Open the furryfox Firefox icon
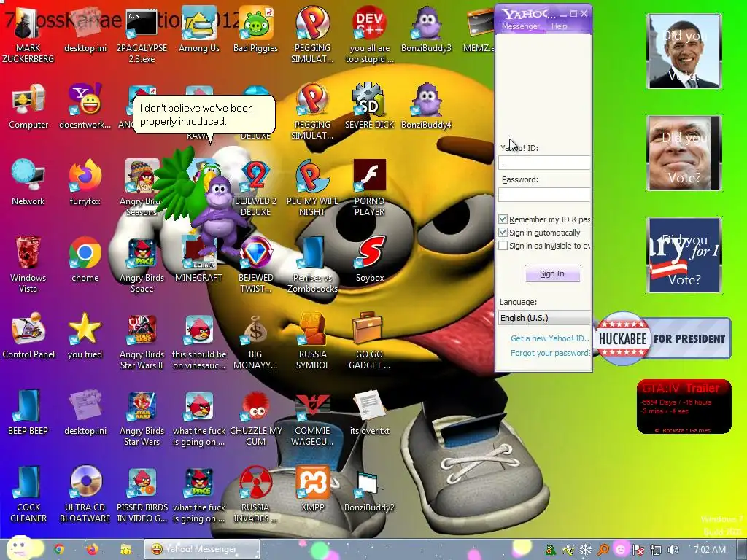747x560 pixels. click(x=85, y=183)
